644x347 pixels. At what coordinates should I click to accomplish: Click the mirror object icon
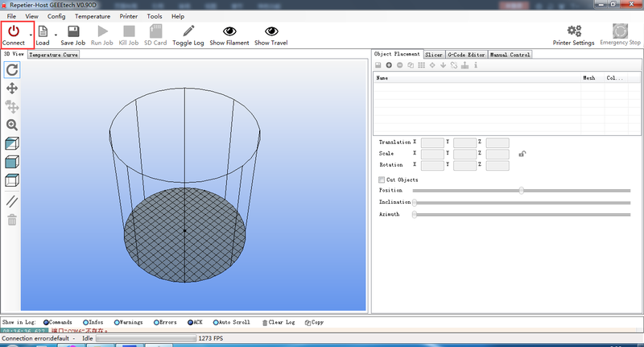(454, 65)
